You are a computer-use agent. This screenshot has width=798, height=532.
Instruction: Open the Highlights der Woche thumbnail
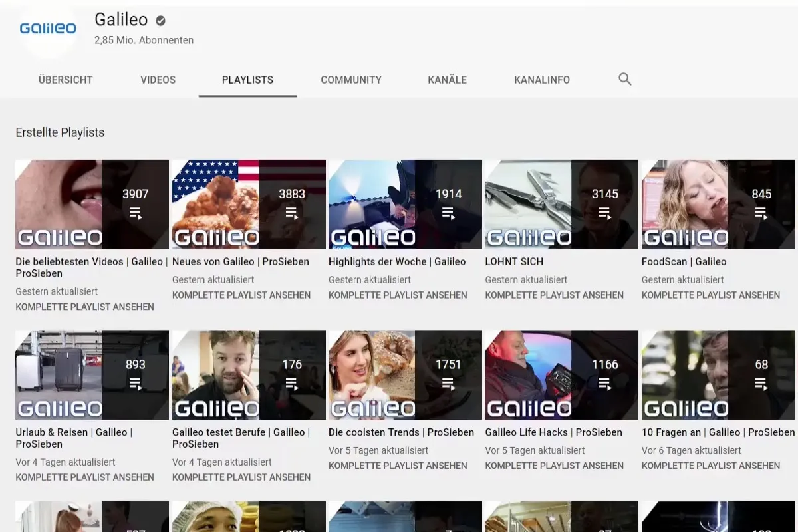(405, 204)
